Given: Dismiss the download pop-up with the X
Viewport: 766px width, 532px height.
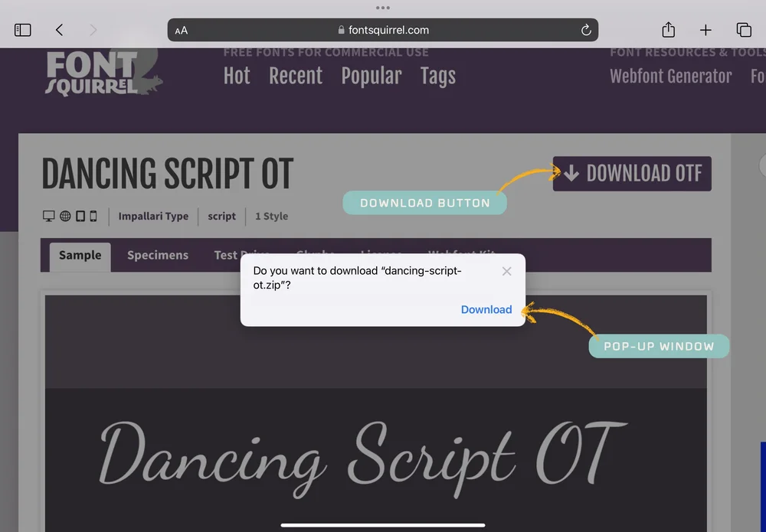Looking at the screenshot, I should (506, 271).
